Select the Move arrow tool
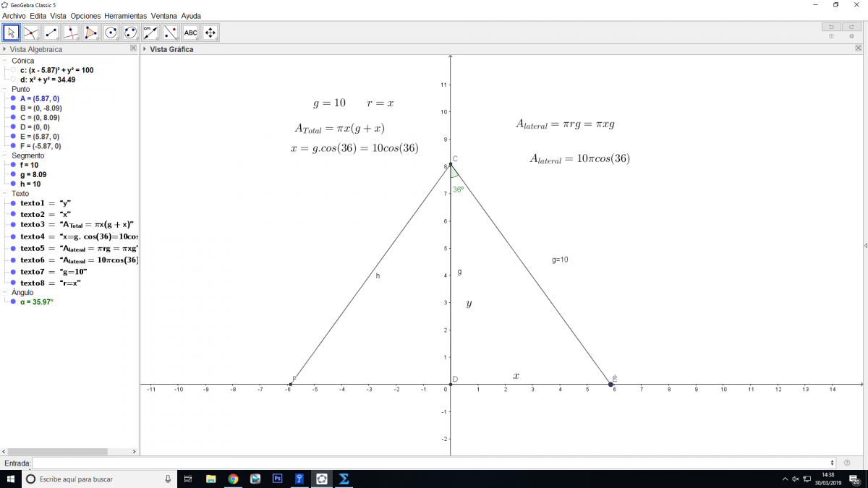Screen dimensions: 868x488 [x=11, y=33]
